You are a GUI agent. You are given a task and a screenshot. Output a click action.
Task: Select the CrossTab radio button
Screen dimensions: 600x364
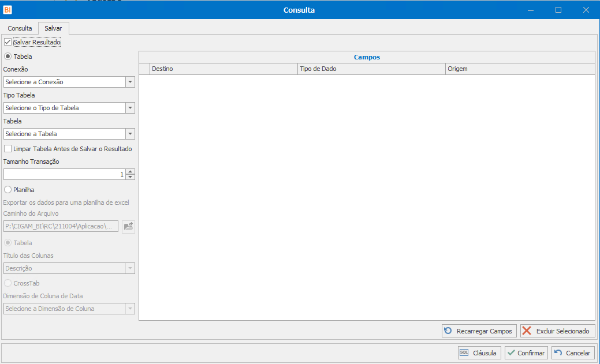(x=8, y=283)
